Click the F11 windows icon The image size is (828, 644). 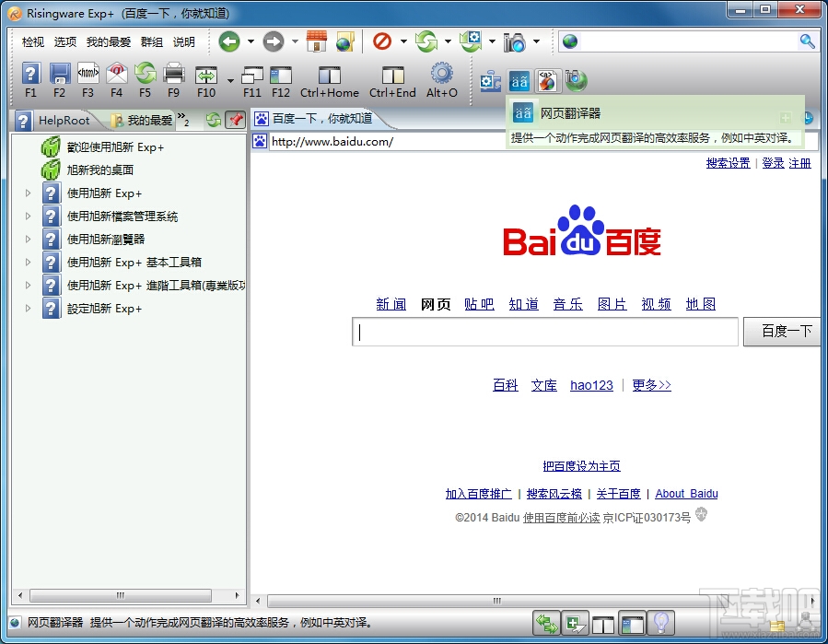(251, 75)
